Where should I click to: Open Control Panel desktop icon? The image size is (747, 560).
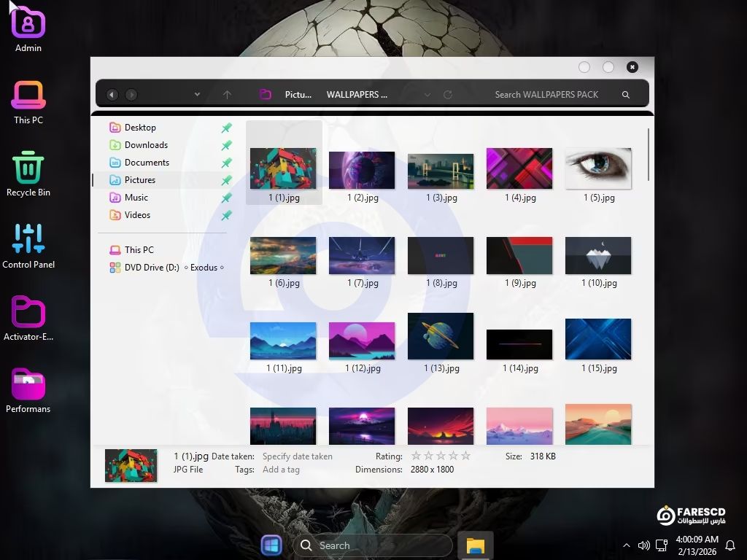tap(28, 239)
